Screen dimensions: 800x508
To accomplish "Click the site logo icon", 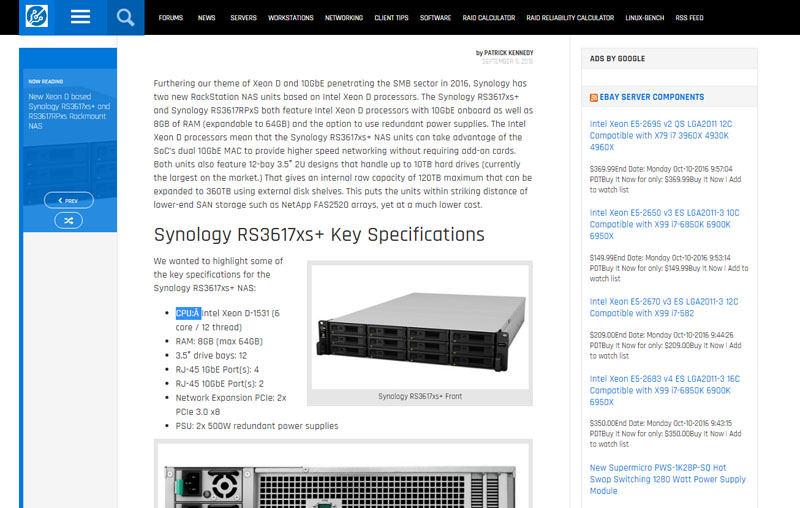I will 37,16.
